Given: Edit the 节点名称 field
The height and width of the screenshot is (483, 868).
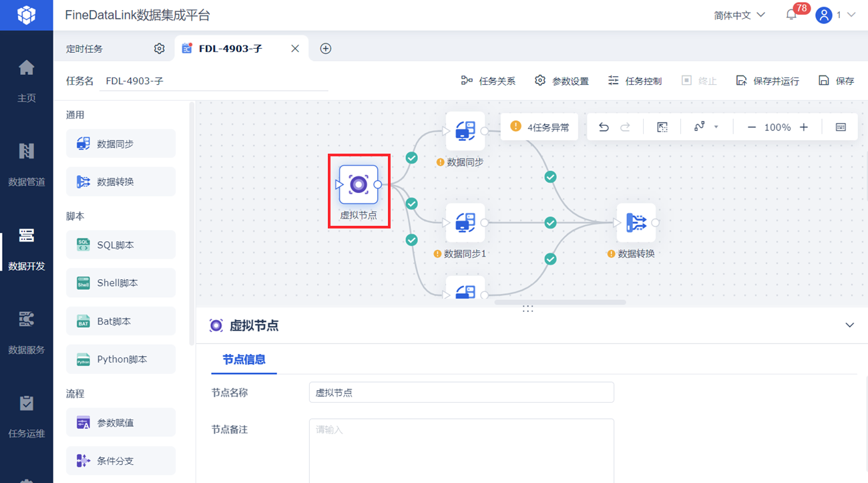Looking at the screenshot, I should (461, 393).
